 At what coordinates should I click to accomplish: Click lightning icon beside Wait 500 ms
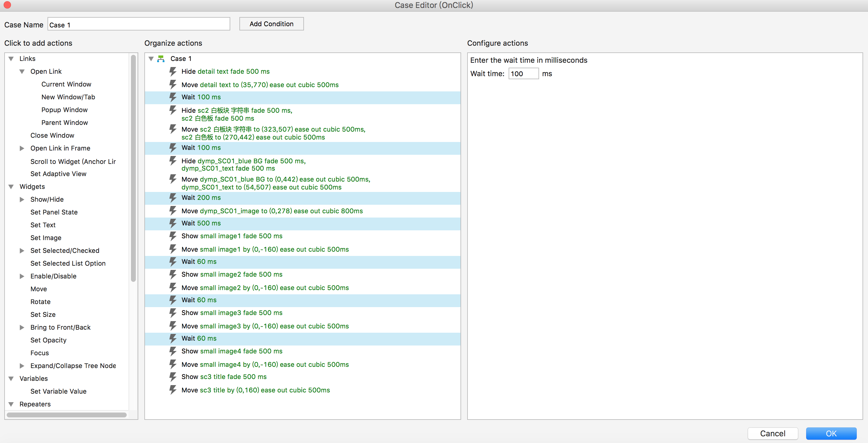(x=173, y=223)
